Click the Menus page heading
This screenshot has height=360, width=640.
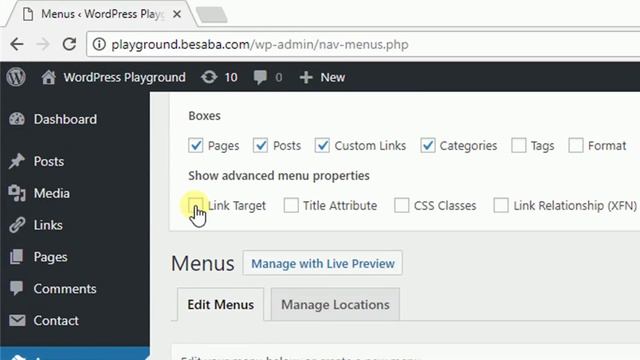pyautogui.click(x=202, y=263)
